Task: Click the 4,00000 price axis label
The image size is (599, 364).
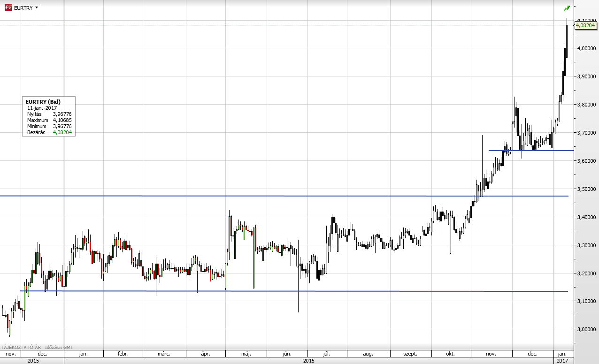Action: point(586,48)
